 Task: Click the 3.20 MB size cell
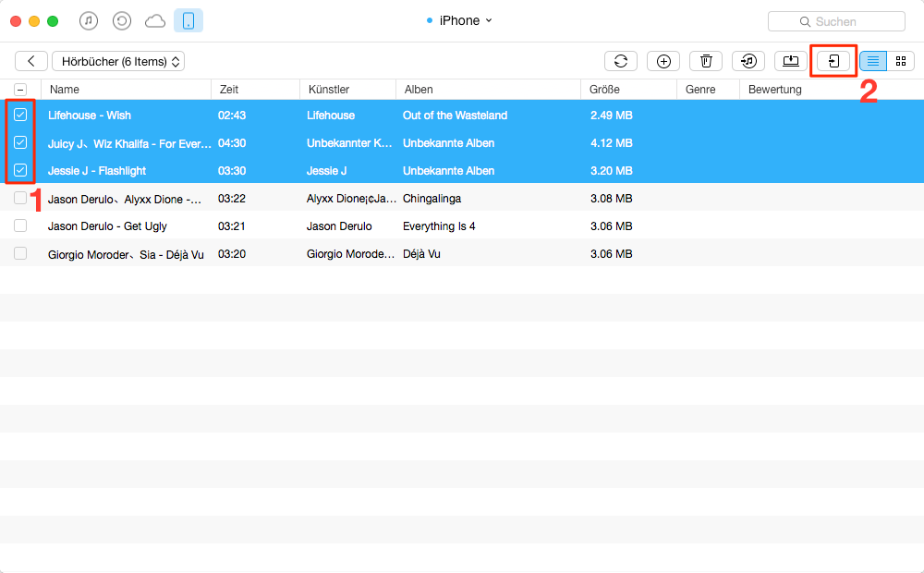tap(611, 170)
